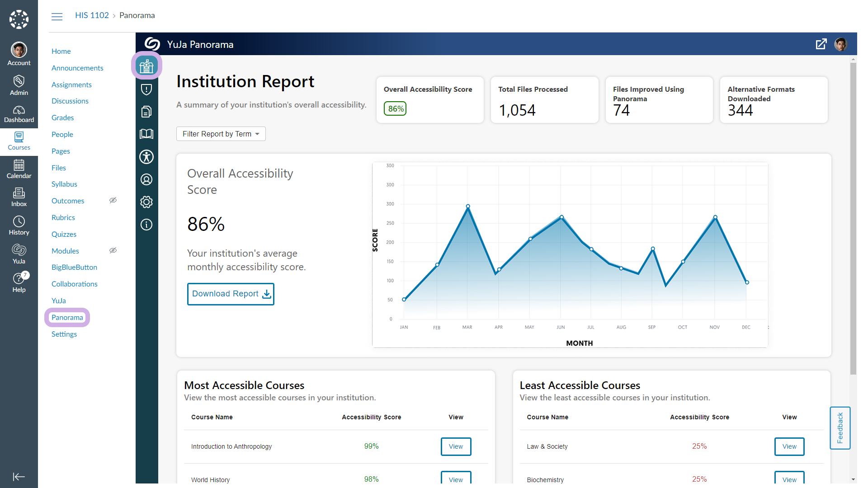Open BigBlueButton in course navigation
This screenshot has height=488, width=868.
[74, 267]
